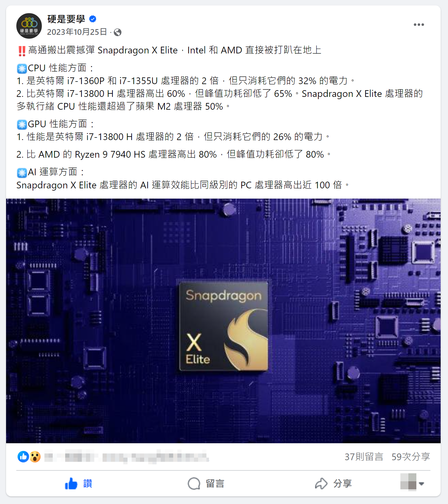This screenshot has width=448, height=504.
Task: Open the 59次分享 shares link
Action: 411,457
